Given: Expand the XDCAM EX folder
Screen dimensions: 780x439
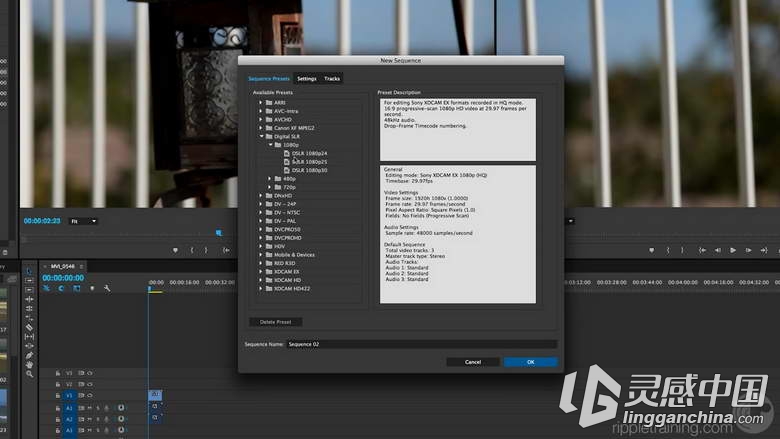Looking at the screenshot, I should [x=260, y=271].
